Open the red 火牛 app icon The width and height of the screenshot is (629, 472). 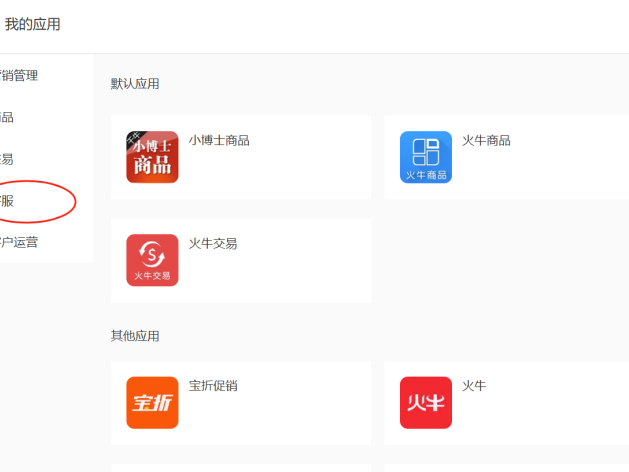pos(426,403)
